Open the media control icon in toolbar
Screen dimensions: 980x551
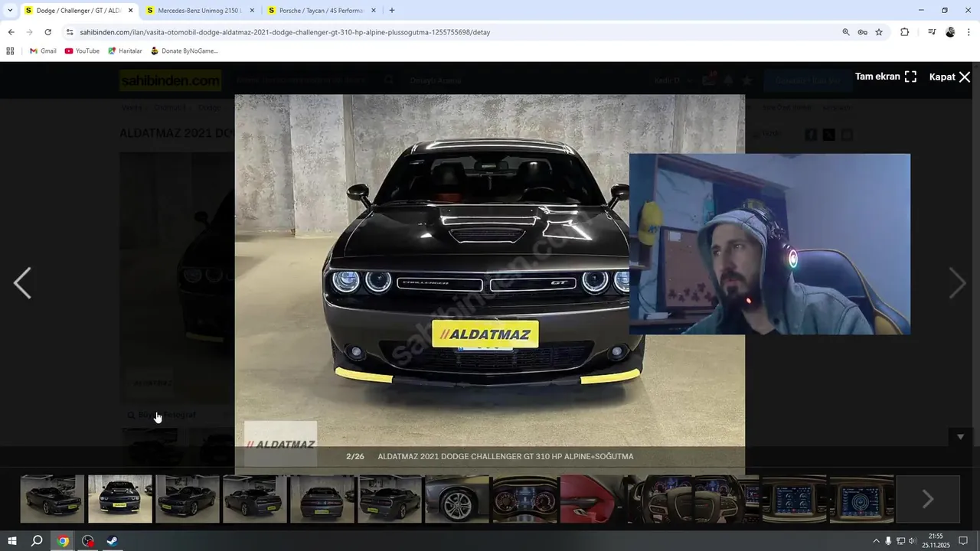coord(932,32)
